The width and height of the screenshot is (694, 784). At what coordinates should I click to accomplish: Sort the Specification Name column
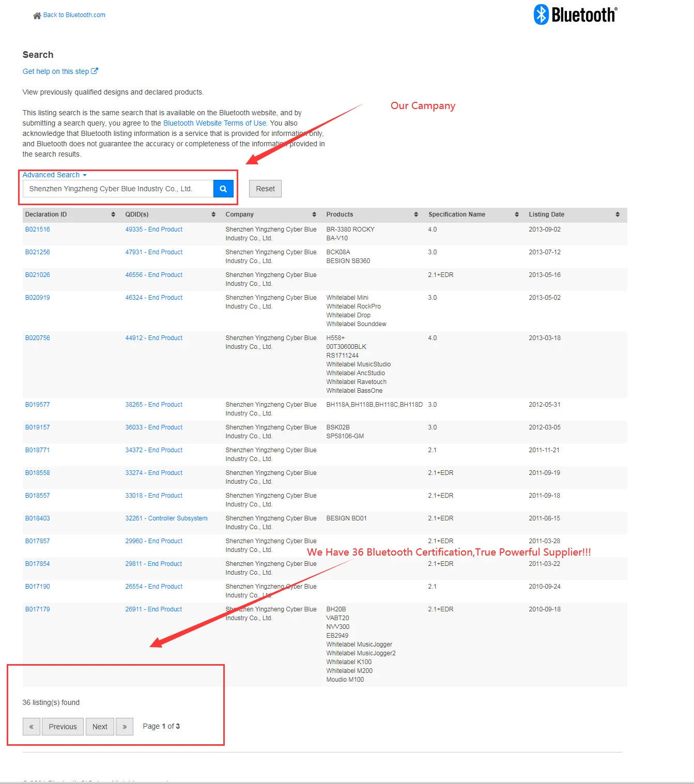pos(517,214)
